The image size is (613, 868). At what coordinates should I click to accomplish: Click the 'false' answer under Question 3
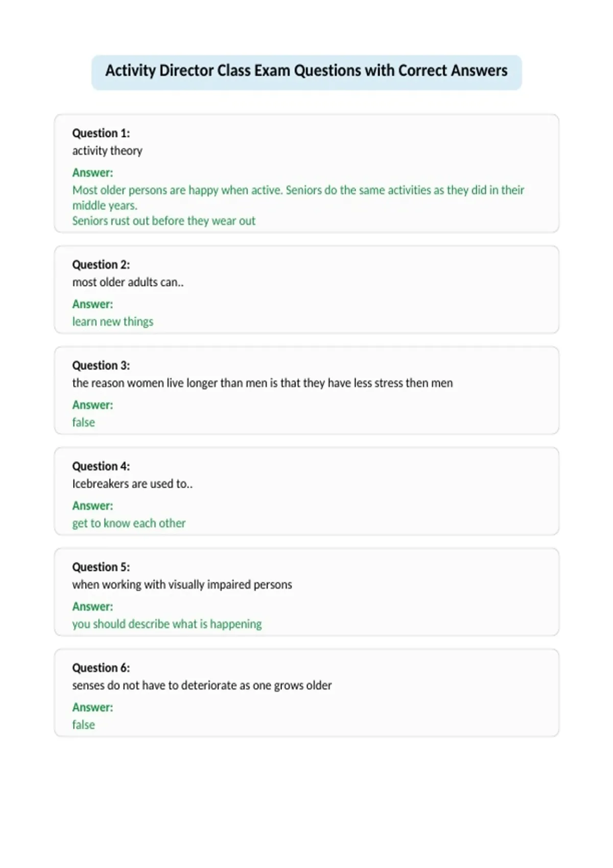click(84, 422)
